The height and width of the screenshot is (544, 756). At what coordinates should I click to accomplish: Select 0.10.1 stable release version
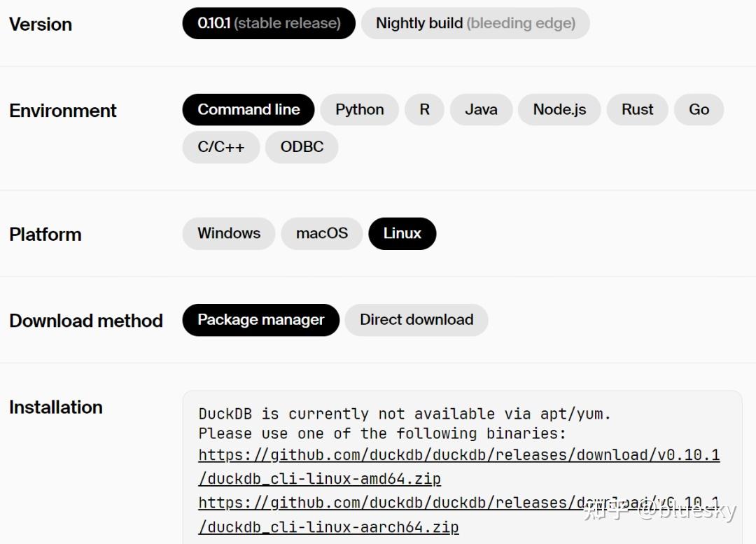[x=268, y=23]
